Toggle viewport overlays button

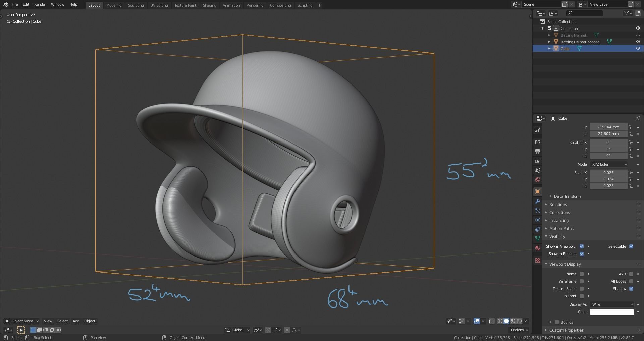(x=477, y=321)
